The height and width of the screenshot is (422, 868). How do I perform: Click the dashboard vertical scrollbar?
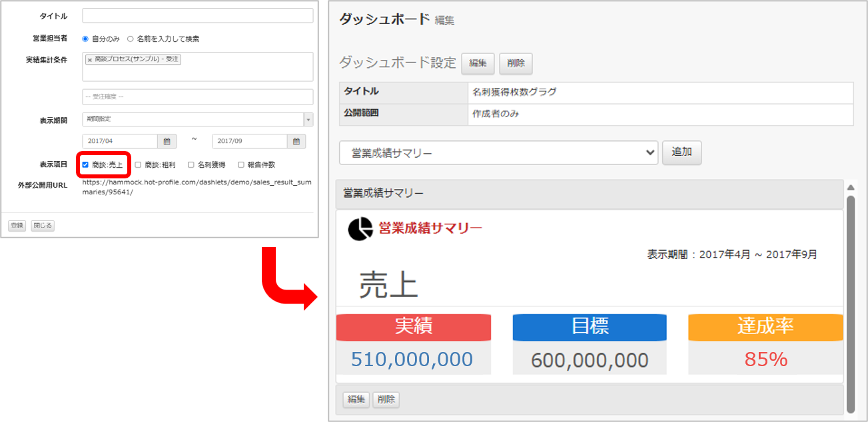tap(850, 304)
